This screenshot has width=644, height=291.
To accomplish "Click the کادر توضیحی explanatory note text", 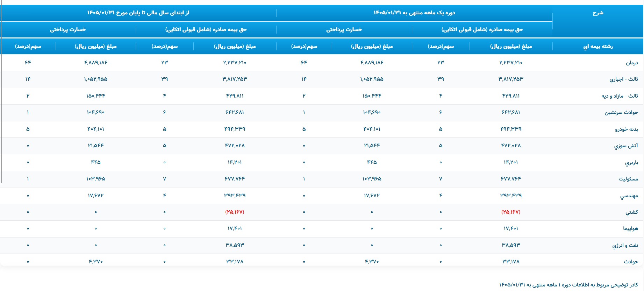I will click(568, 285).
